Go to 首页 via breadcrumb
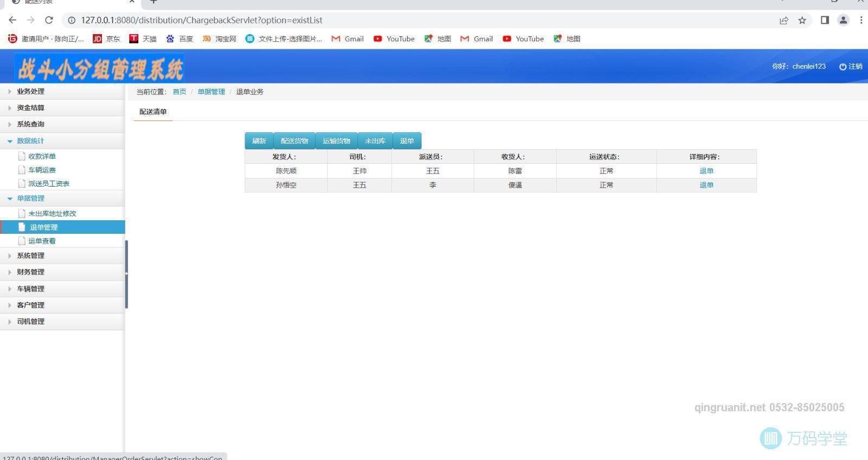Image resolution: width=868 pixels, height=460 pixels. click(179, 92)
